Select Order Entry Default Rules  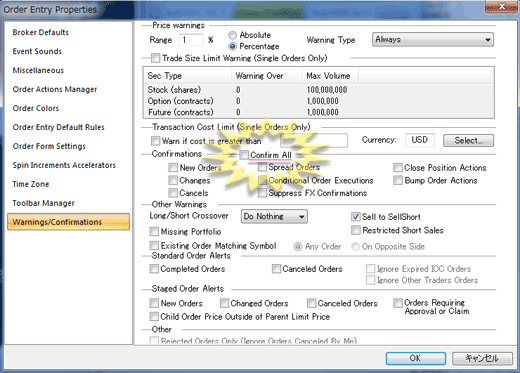click(x=58, y=127)
